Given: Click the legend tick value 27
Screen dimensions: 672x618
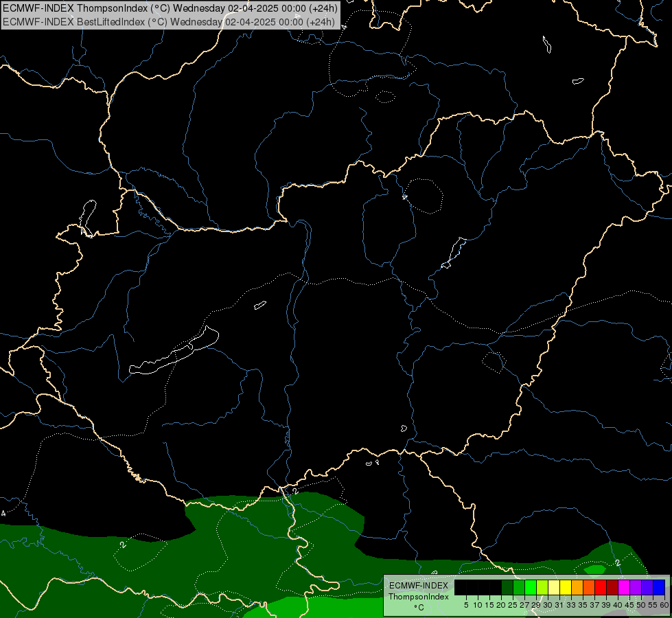Looking at the screenshot, I should coord(524,605).
